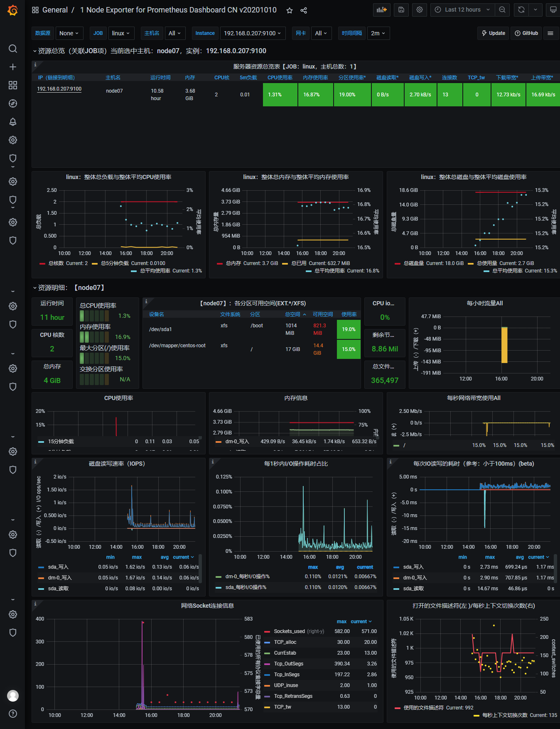The image size is (560, 729).
Task: Open the Alerting bell icon
Action: [13, 122]
